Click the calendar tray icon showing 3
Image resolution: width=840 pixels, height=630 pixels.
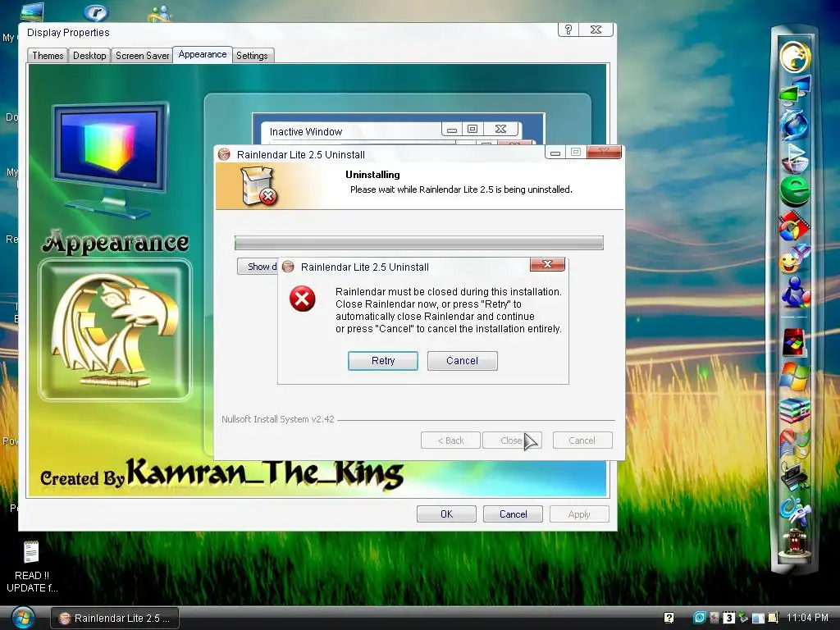pos(728,618)
